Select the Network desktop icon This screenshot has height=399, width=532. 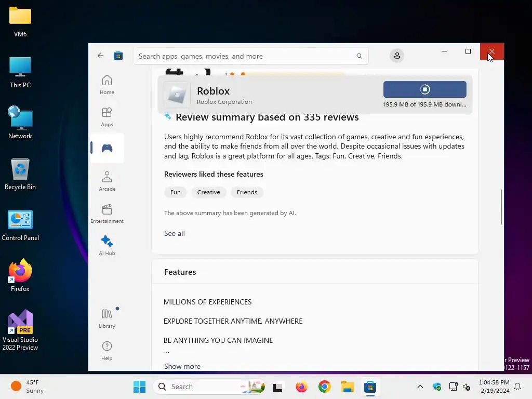pyautogui.click(x=20, y=123)
